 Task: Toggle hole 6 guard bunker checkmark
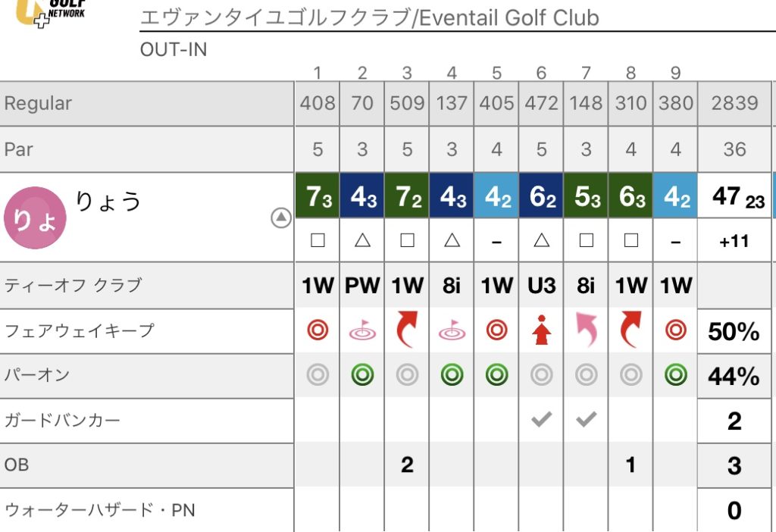pos(541,420)
